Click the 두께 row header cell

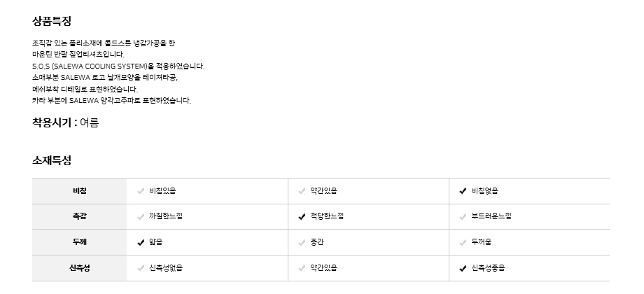(x=79, y=243)
